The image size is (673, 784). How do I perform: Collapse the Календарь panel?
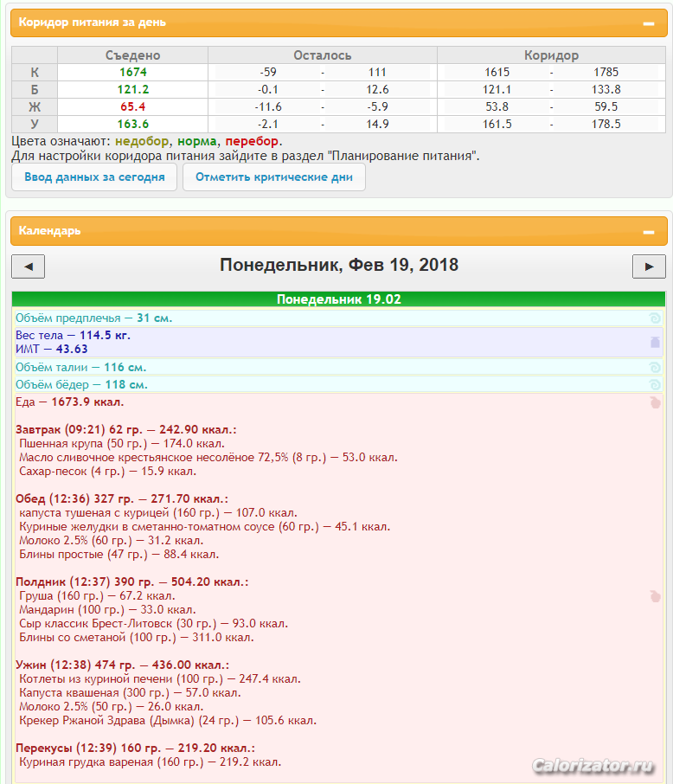coord(649,232)
